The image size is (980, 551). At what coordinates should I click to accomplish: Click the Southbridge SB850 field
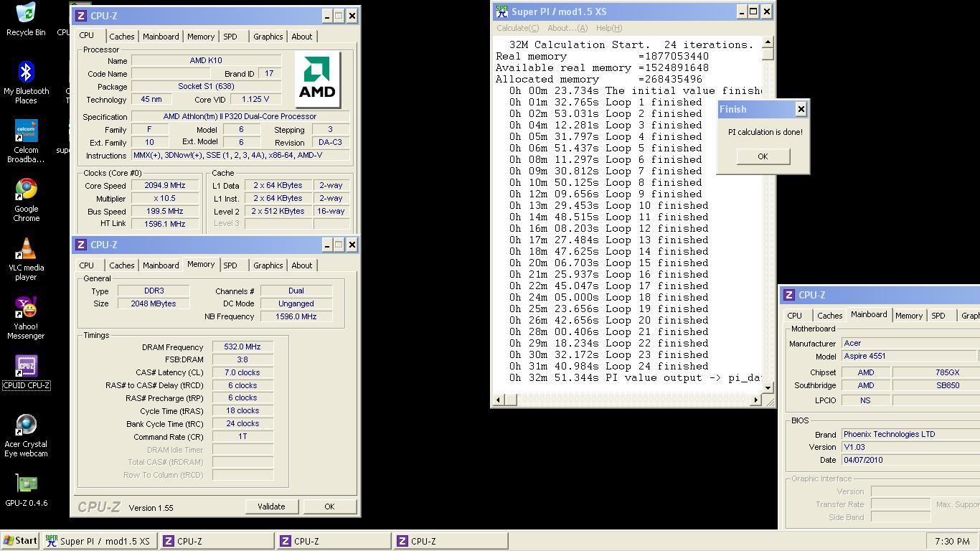click(x=936, y=385)
